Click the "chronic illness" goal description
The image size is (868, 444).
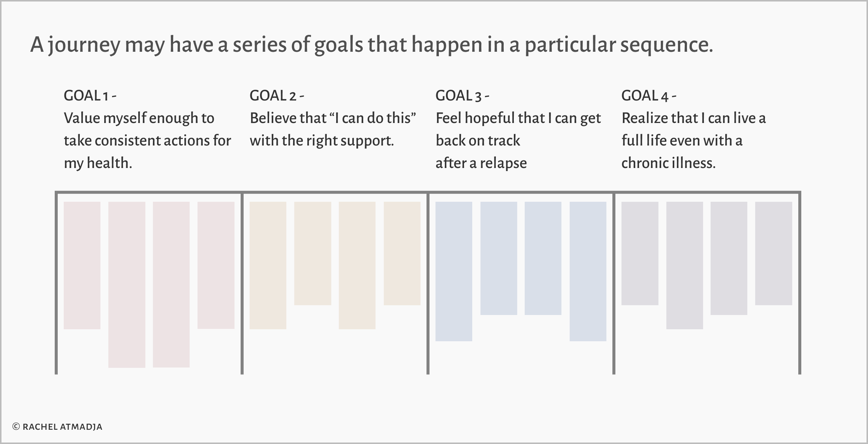click(693, 140)
